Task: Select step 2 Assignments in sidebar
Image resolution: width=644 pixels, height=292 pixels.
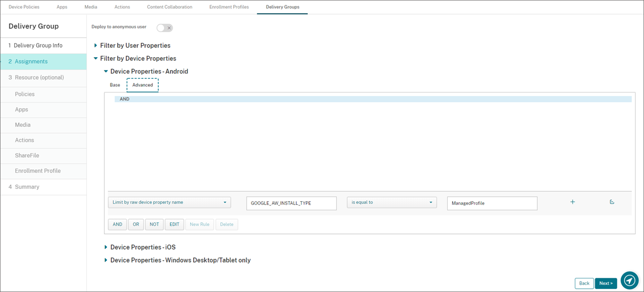Action: [43, 61]
